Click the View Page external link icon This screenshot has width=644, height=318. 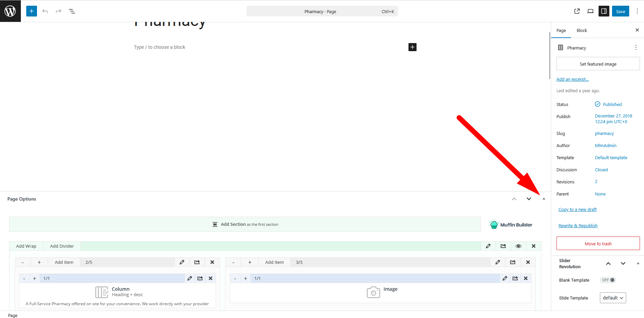coord(577,11)
